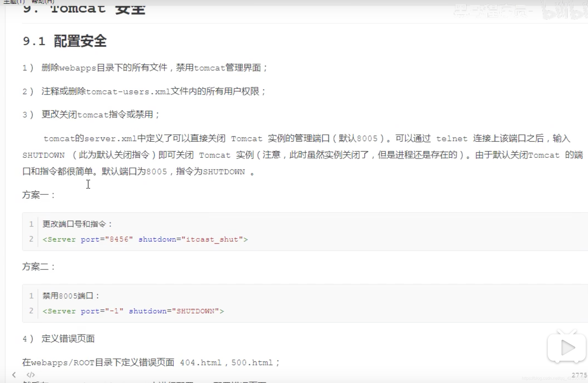Click list item 3 "更改关闭tomcat指令或禁用"
This screenshot has width=588, height=383.
(91, 114)
